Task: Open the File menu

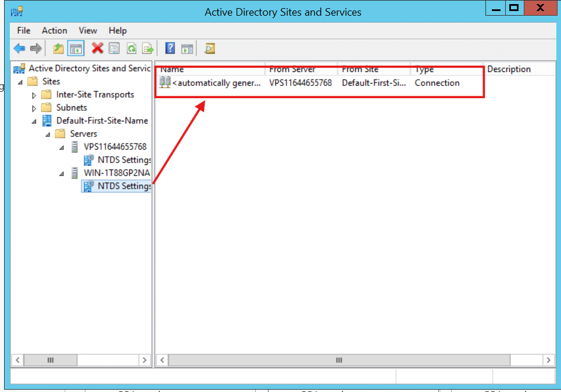Action: (x=24, y=31)
